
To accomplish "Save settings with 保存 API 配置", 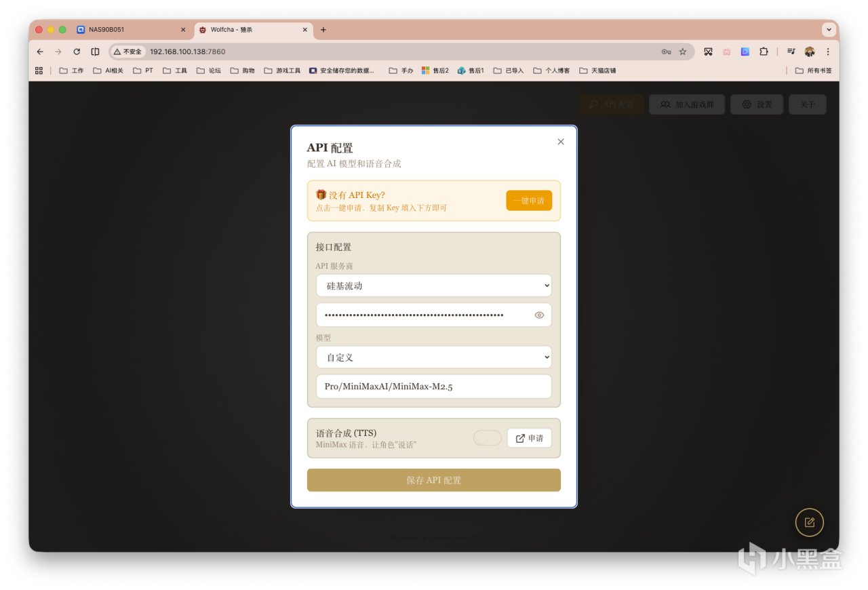I will coord(434,480).
